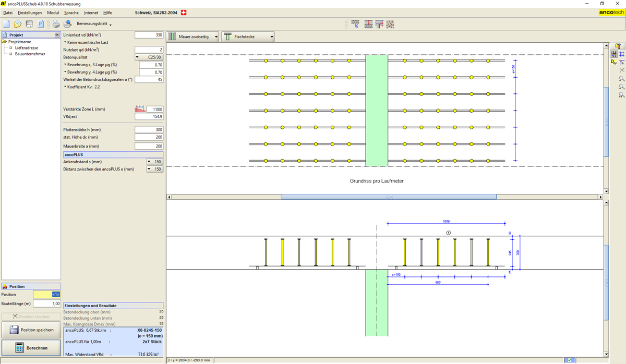Image resolution: width=626 pixels, height=364 pixels.
Task: Open a file with the folder icon
Action: [18, 24]
